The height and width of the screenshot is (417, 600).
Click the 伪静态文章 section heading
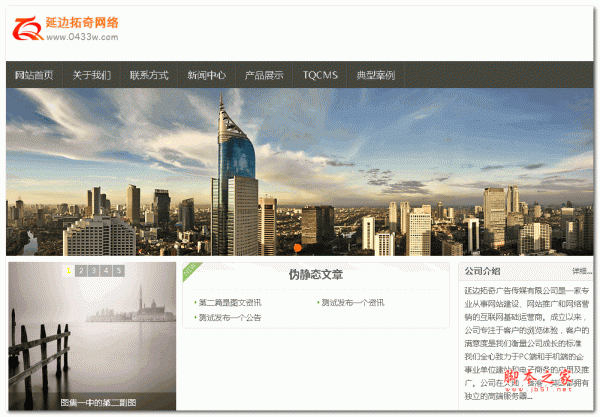click(x=316, y=275)
